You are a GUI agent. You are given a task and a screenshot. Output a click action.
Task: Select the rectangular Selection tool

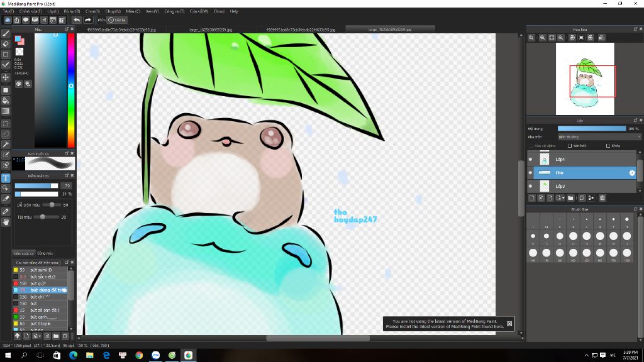point(6,124)
